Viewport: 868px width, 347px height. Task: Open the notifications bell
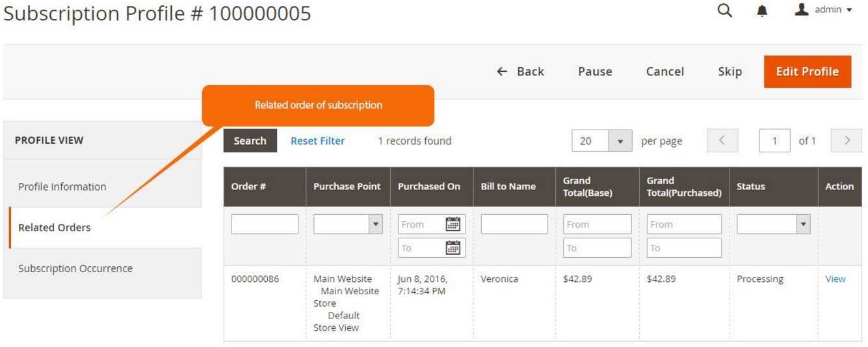(762, 11)
